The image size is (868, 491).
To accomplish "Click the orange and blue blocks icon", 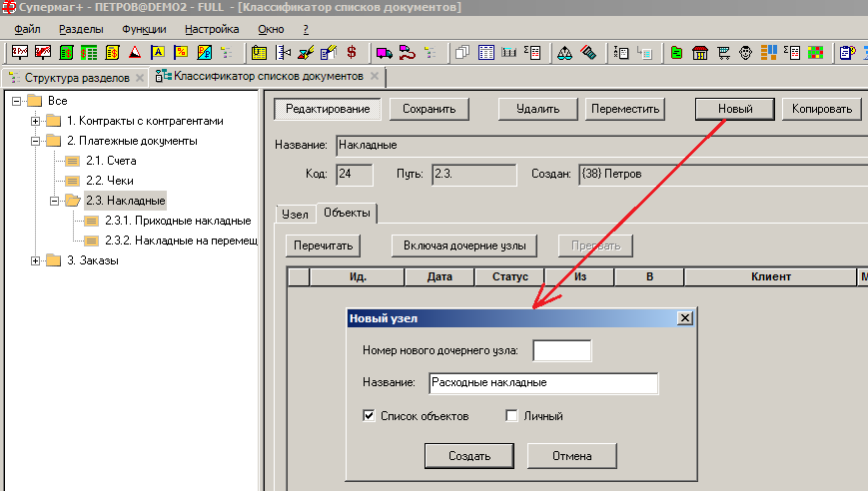I will (769, 53).
